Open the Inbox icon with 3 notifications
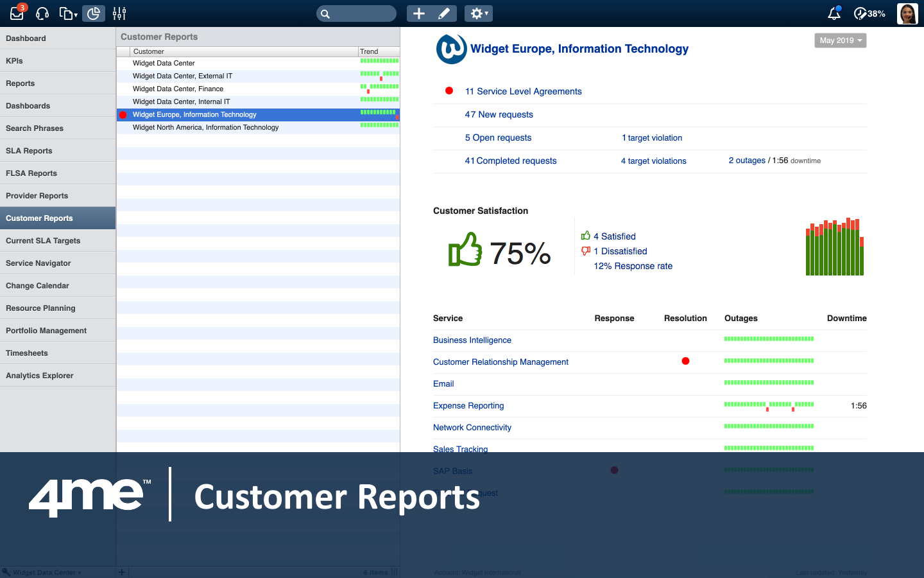 [17, 13]
